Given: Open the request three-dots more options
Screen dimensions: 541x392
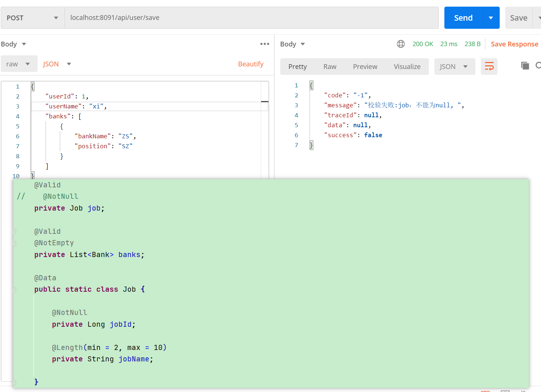Looking at the screenshot, I should 265,44.
